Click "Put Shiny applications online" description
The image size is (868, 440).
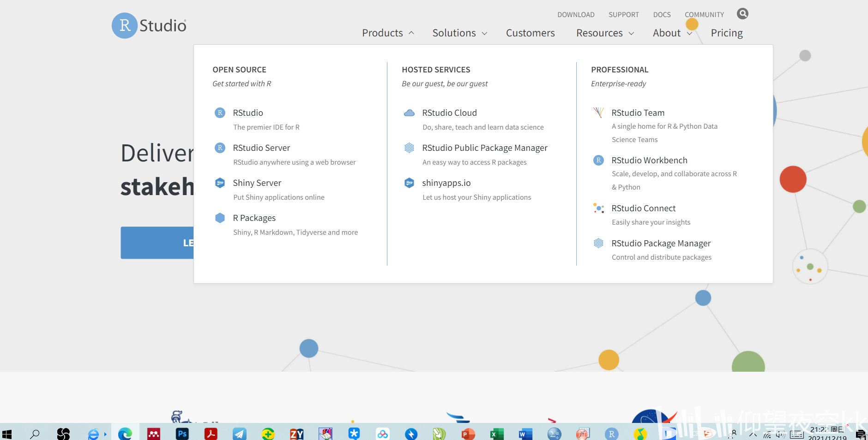coord(279,197)
